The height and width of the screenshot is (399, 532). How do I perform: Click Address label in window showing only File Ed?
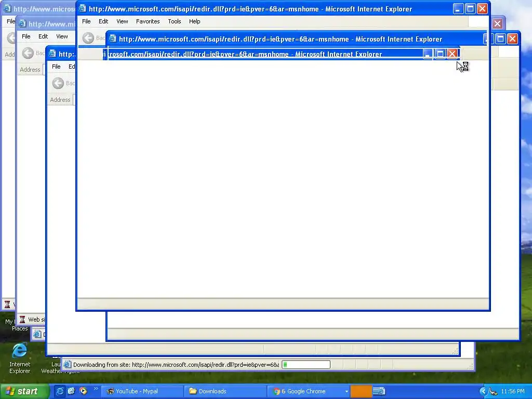pos(60,100)
